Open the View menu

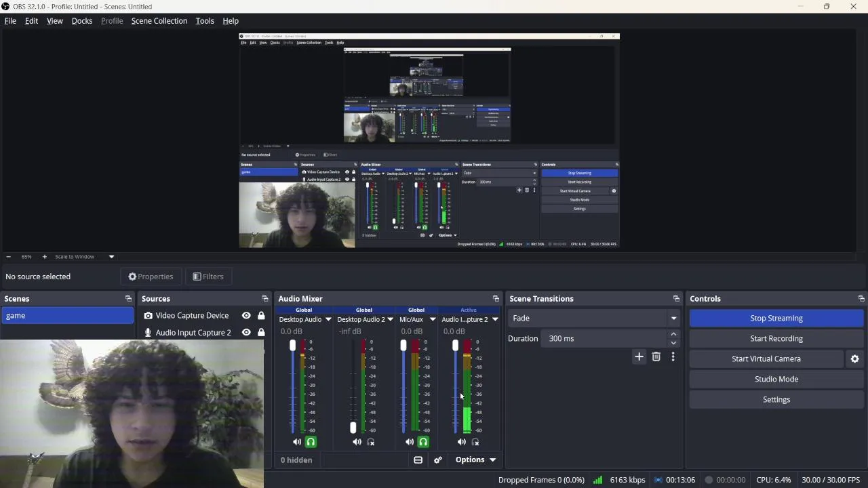coord(55,21)
